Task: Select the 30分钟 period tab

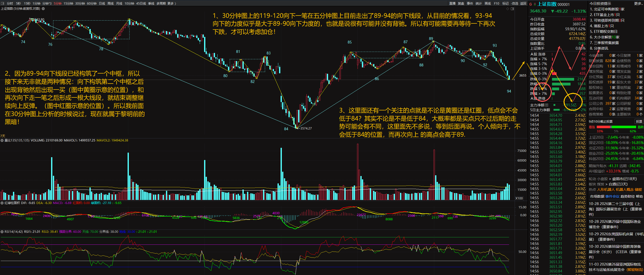Action: 80,3
